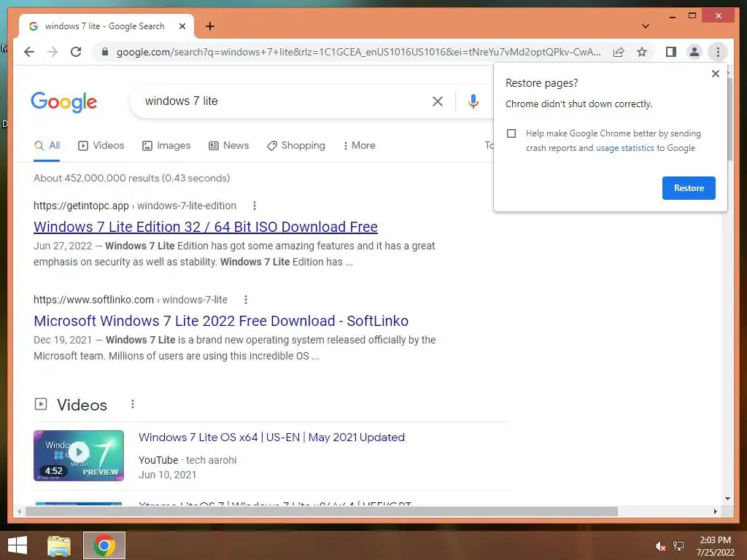Screen dimensions: 747x560
Task: Switch to the Shopping search tab
Action: [296, 146]
